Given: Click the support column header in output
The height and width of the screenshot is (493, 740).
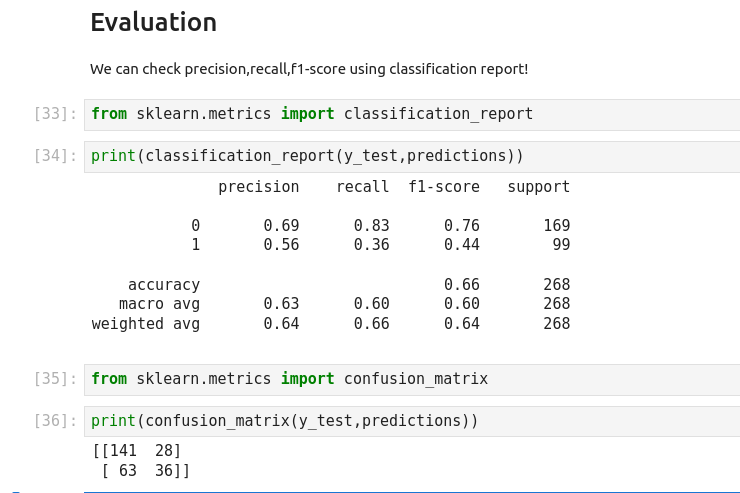Looking at the screenshot, I should pos(538,187).
